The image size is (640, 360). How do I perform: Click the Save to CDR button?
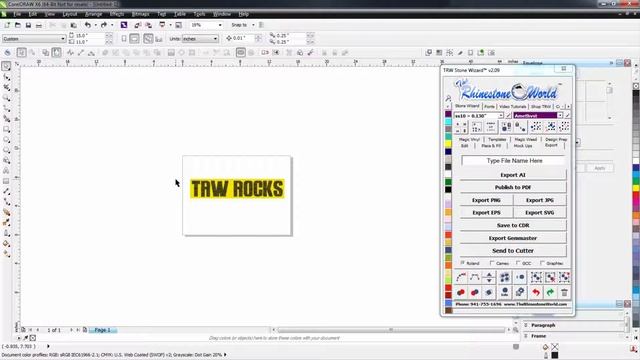[x=513, y=225]
